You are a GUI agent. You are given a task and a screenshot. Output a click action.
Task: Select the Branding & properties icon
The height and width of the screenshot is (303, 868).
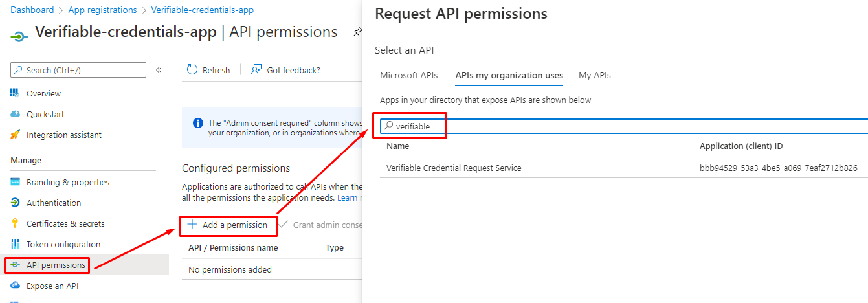(x=16, y=182)
